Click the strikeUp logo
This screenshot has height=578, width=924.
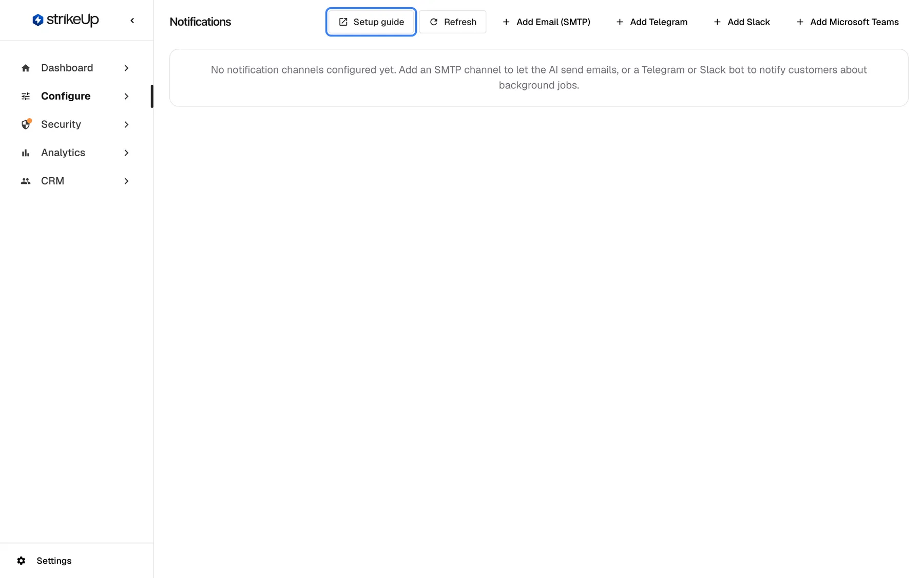(65, 20)
